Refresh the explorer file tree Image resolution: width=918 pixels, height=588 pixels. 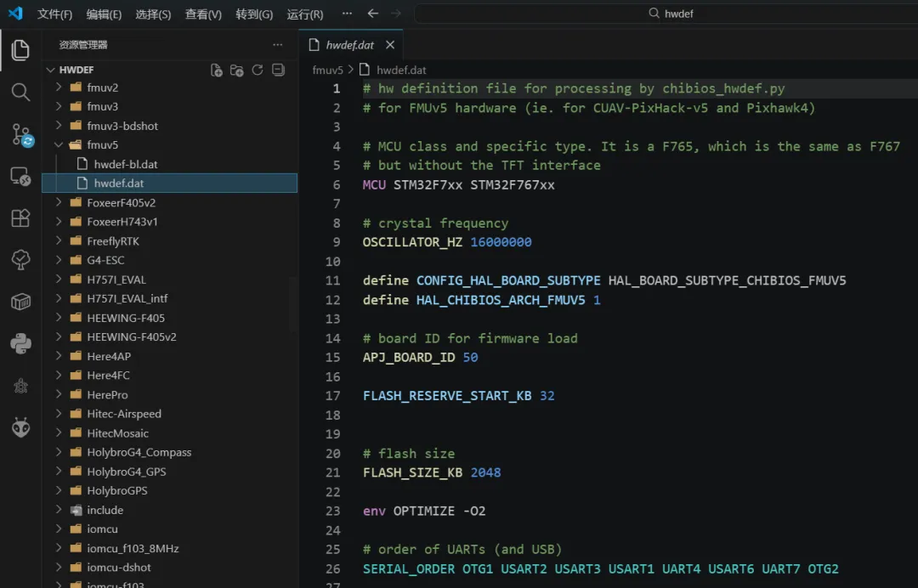[x=258, y=71]
